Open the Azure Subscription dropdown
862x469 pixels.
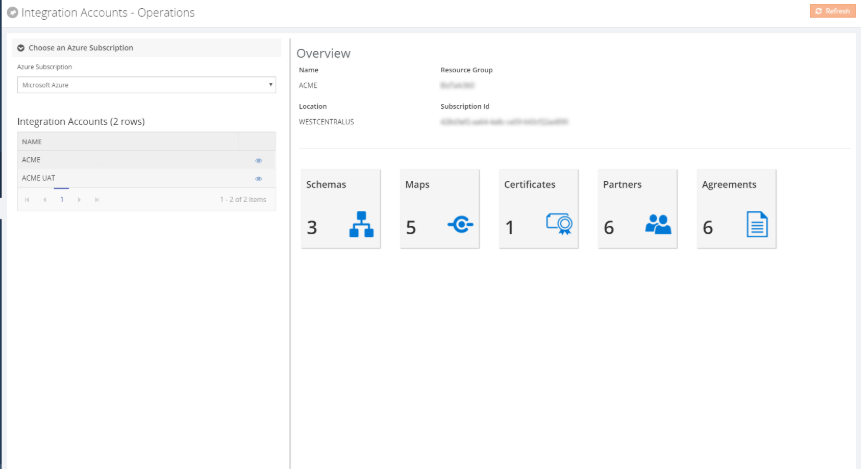tap(146, 85)
